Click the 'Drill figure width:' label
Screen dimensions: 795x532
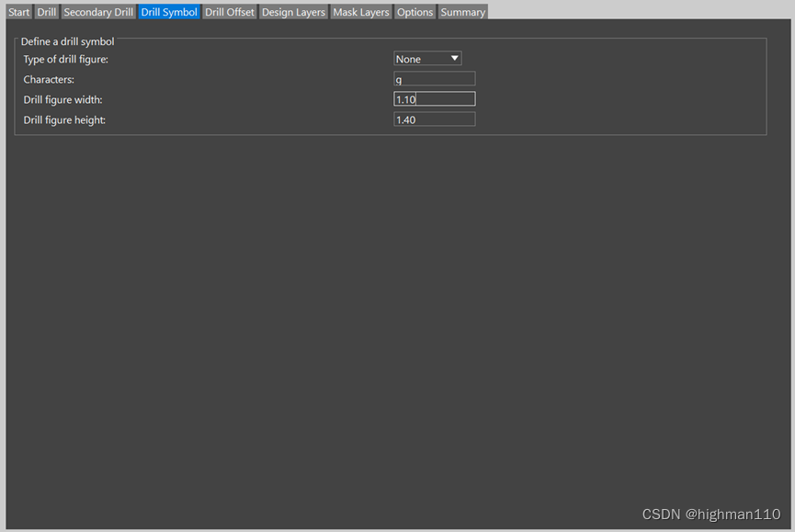pos(63,99)
